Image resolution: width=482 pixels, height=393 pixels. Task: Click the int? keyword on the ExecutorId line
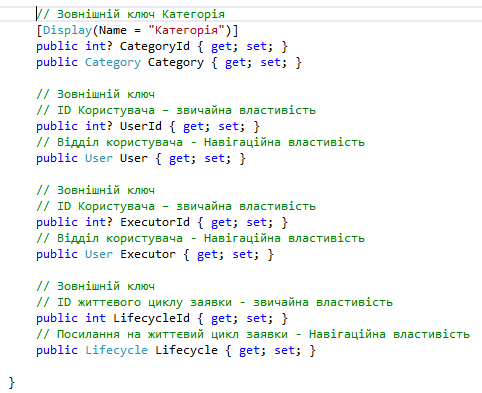[99, 222]
